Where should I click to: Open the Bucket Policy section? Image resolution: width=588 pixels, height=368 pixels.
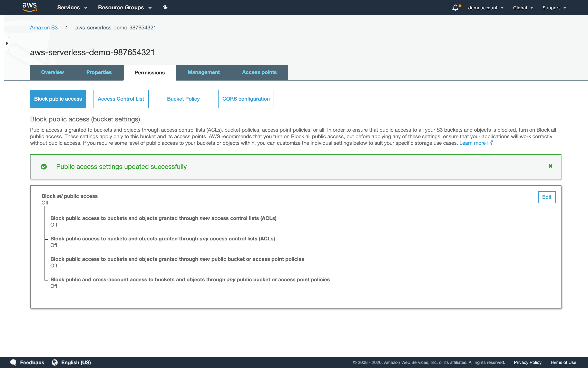[184, 99]
